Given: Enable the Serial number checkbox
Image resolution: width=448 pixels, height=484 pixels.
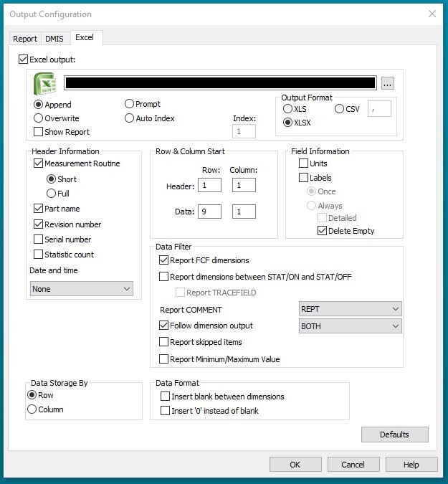Looking at the screenshot, I should [38, 239].
